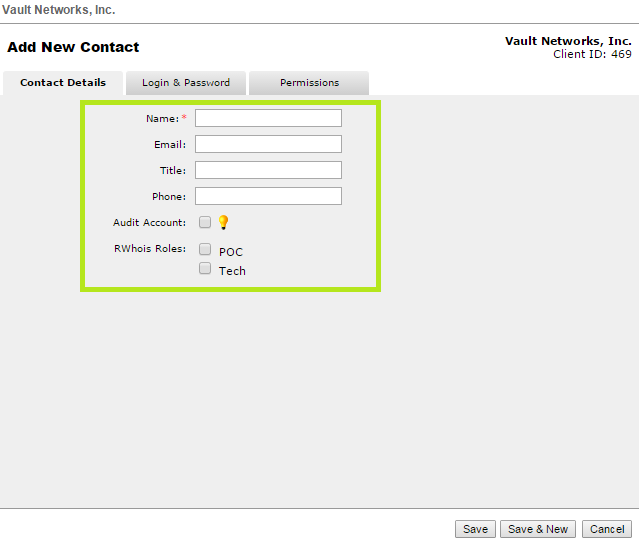Screen dimensions: 639x543
Task: Click the Client ID: 469 text
Action: pos(592,54)
